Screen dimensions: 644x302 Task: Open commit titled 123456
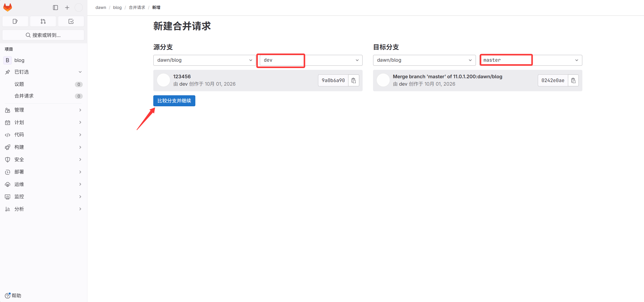click(x=182, y=76)
